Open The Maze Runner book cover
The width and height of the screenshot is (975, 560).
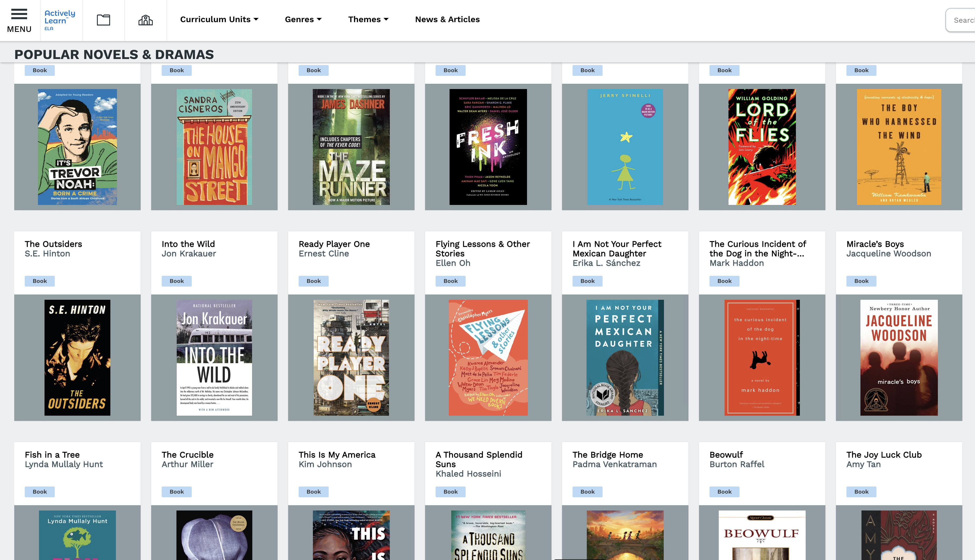351,147
